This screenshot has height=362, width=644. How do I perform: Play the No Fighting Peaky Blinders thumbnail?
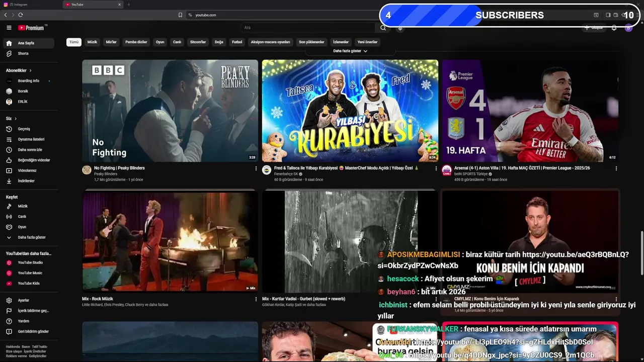click(x=170, y=111)
